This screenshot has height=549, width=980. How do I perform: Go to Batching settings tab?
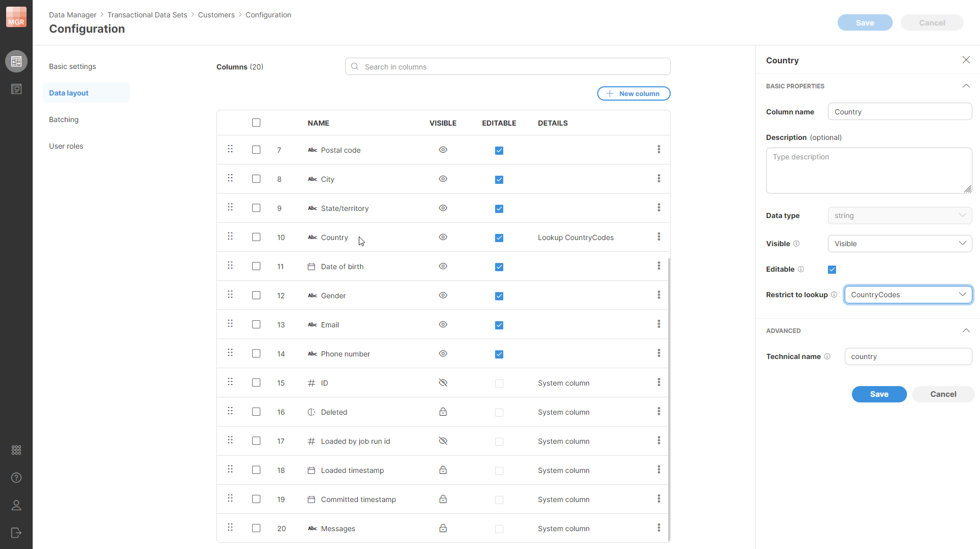tap(64, 120)
